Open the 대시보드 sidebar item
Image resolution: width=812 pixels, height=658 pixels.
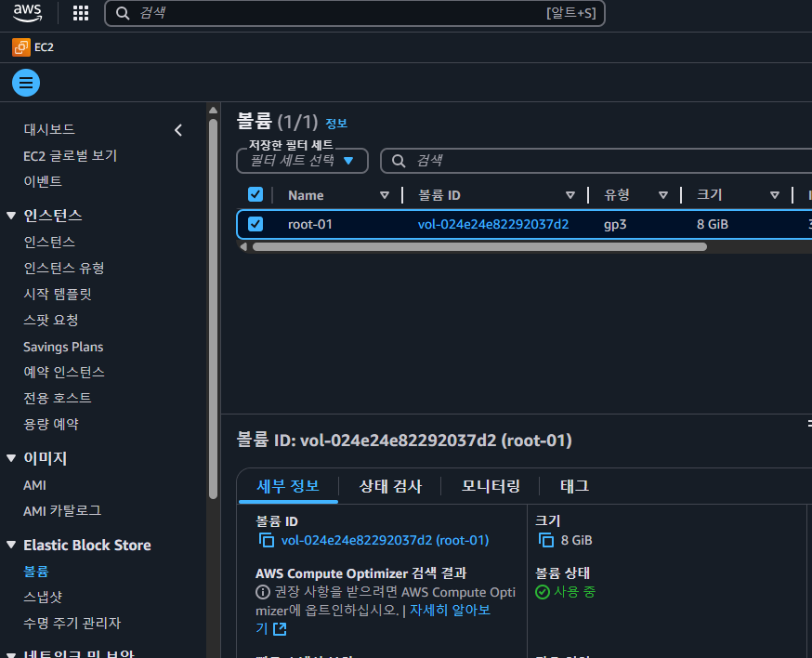click(49, 129)
